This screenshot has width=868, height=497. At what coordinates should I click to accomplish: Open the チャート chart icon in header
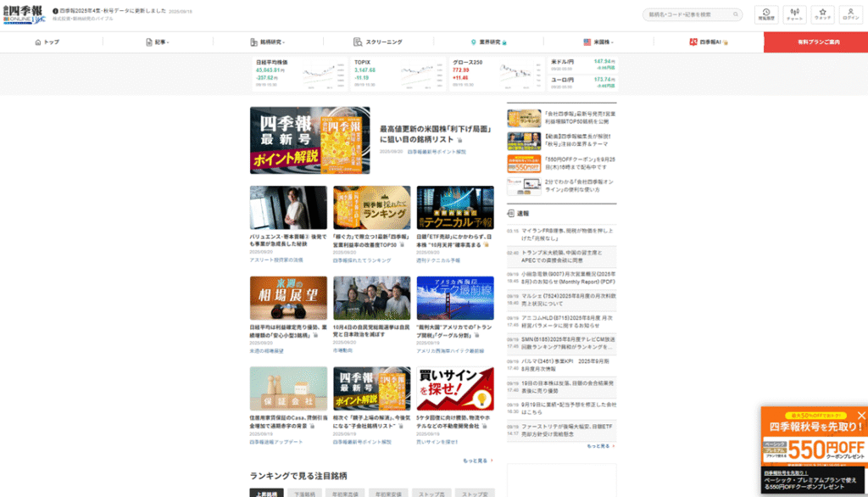(x=794, y=13)
